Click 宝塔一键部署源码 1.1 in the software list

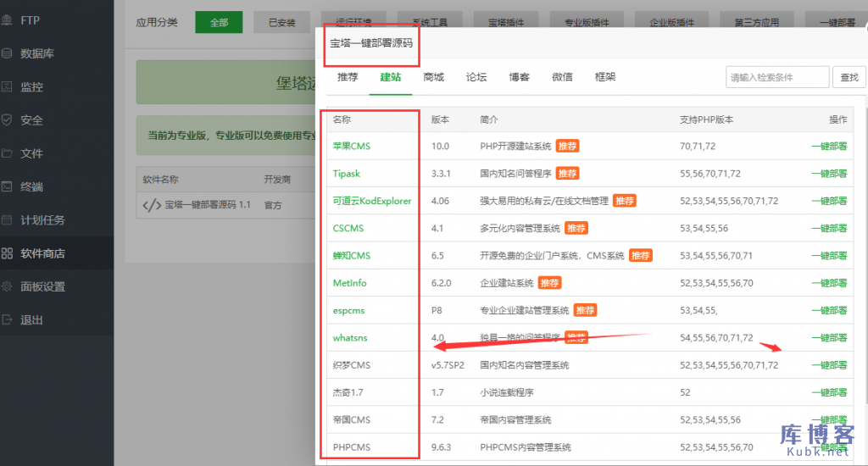[x=208, y=205]
